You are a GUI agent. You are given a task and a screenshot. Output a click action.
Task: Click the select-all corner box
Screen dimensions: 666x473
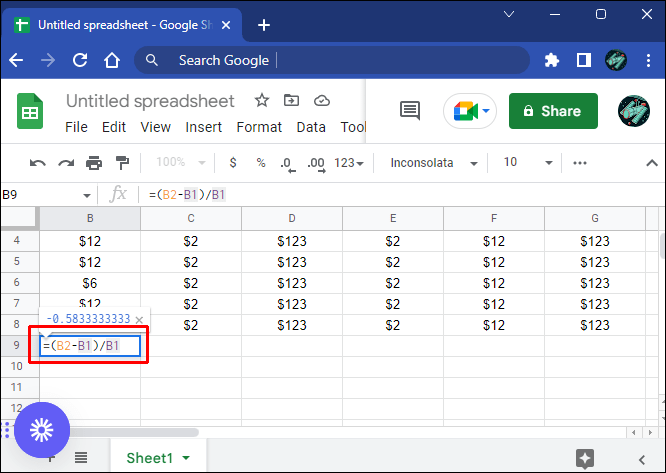coord(19,218)
